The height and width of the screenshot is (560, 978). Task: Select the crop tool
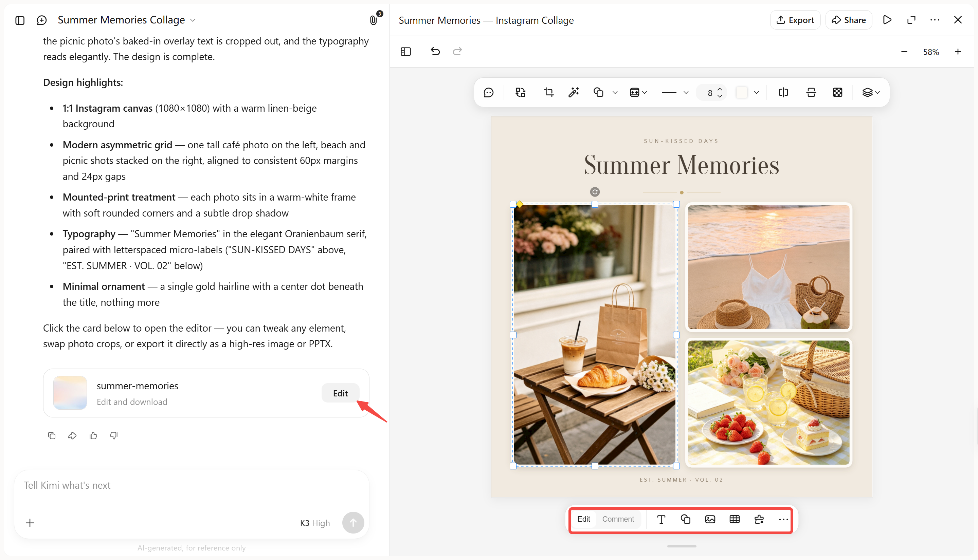549,92
